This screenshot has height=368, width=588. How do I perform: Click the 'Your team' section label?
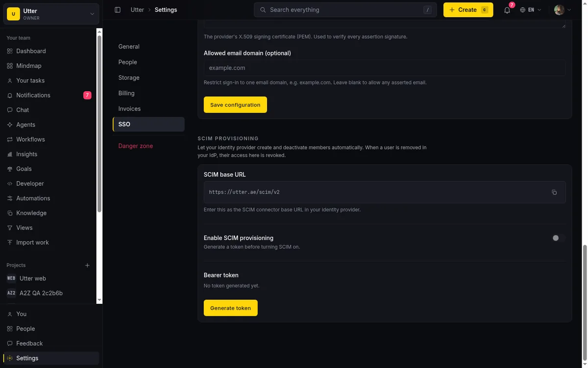18,38
